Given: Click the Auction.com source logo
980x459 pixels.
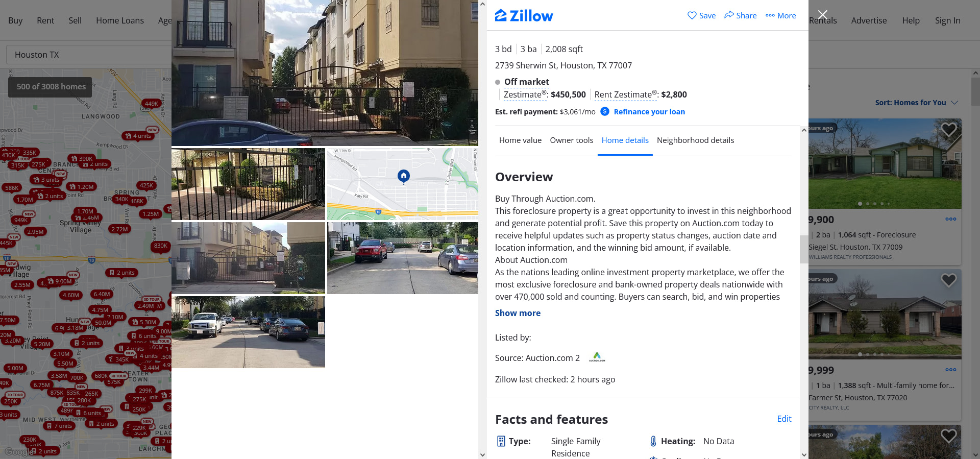Looking at the screenshot, I should click(x=597, y=357).
